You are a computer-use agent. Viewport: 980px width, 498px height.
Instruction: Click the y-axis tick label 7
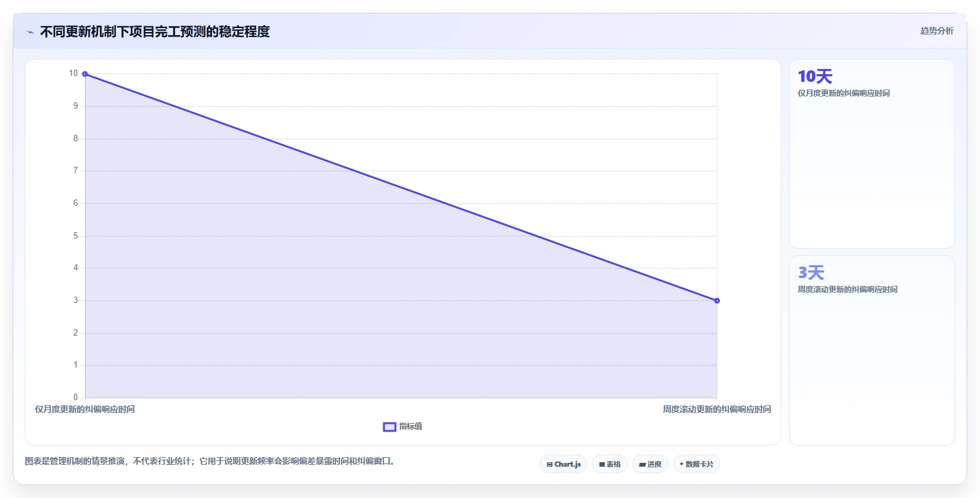pos(75,171)
